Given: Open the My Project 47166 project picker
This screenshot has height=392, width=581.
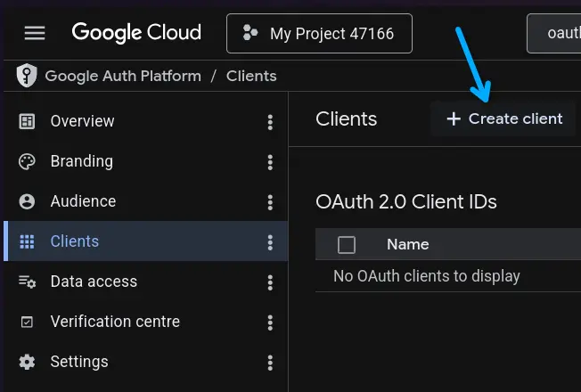Looking at the screenshot, I should coord(319,33).
